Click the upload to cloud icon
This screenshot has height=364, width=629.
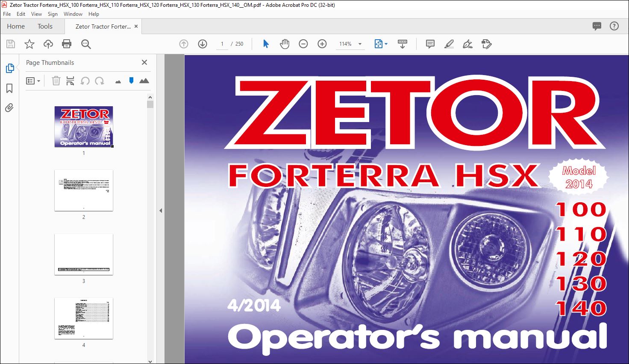pos(48,44)
